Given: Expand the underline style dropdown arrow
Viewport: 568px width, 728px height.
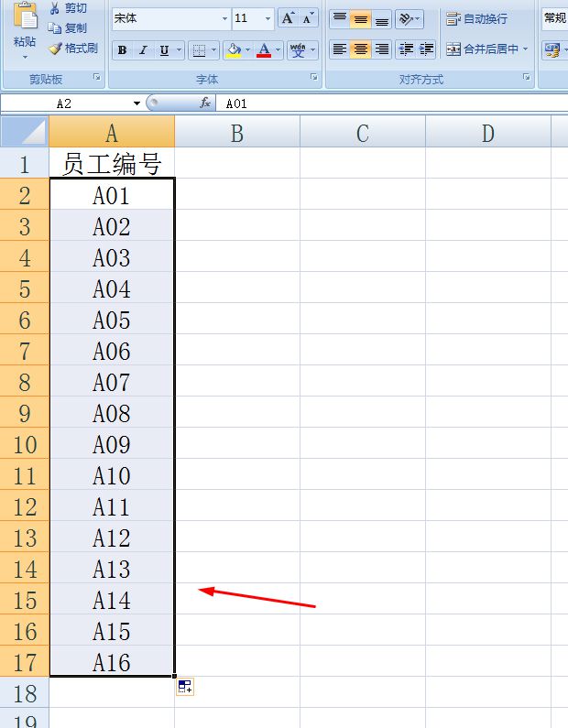Looking at the screenshot, I should [179, 49].
